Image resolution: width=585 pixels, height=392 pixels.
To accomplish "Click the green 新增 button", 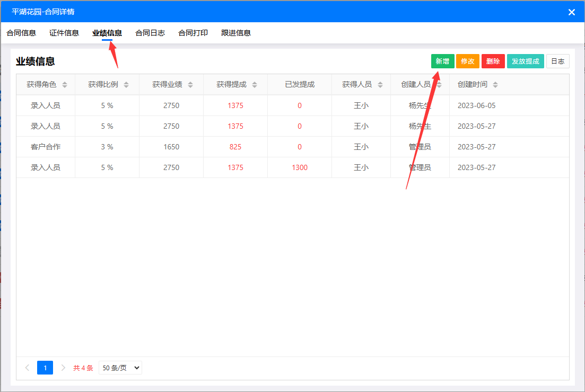I will (x=442, y=61).
